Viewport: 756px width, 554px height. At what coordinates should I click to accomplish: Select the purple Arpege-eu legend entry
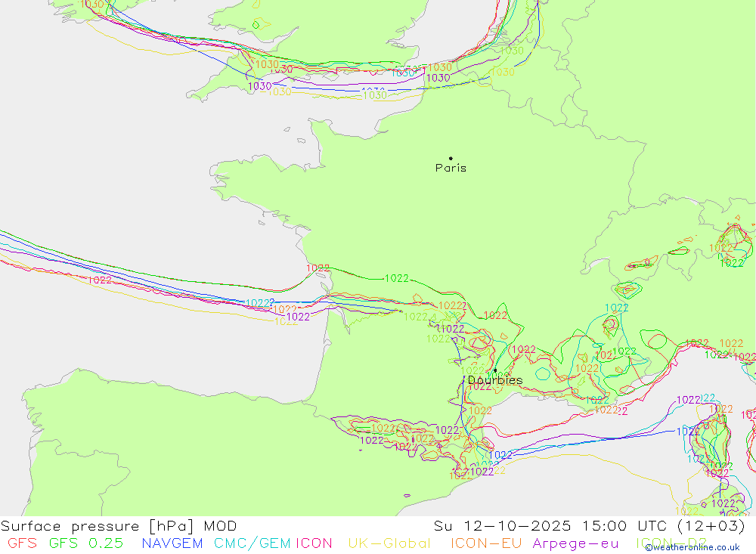[575, 544]
